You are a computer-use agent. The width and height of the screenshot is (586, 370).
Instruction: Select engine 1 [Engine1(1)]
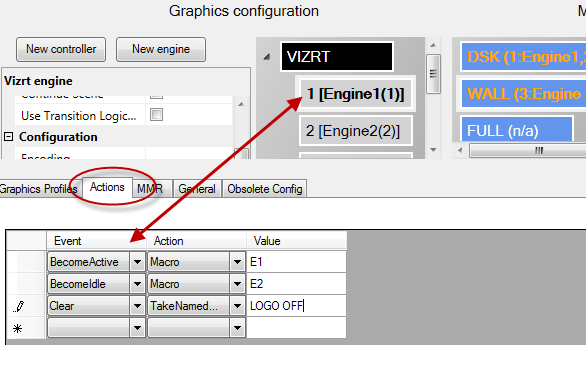click(356, 94)
